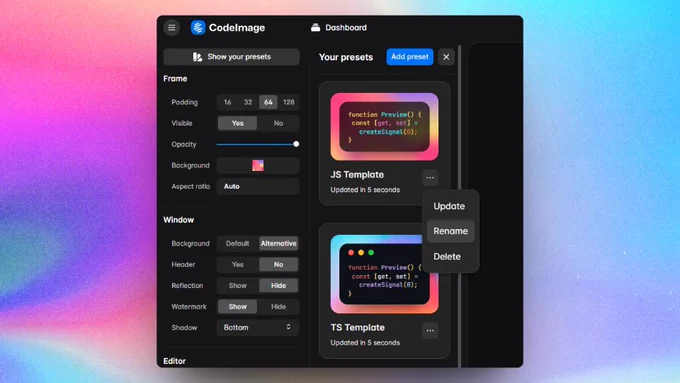Close the Your presets panel

coord(446,57)
